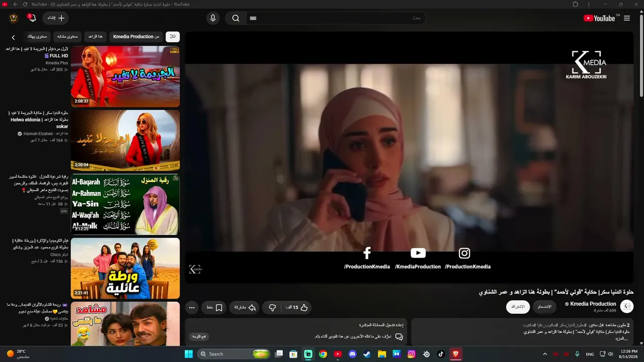The height and width of the screenshot is (362, 644).
Task: Open the Windows Start menu
Action: [x=189, y=354]
